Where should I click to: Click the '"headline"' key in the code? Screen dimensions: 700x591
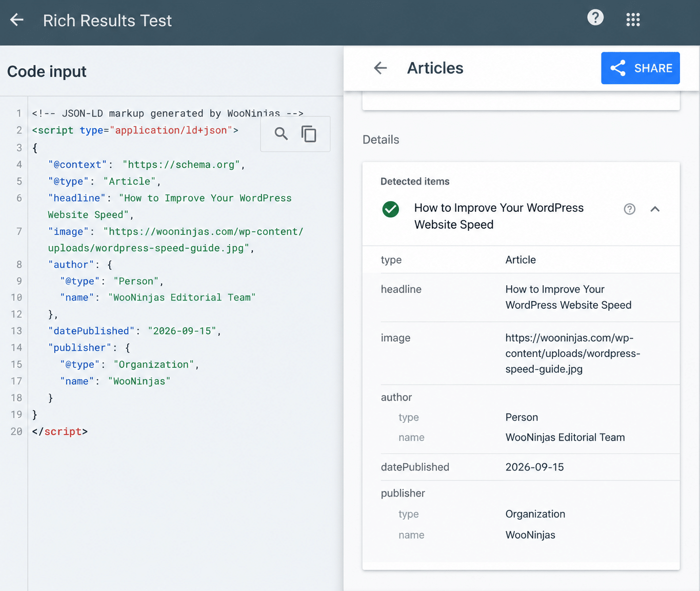[x=77, y=198]
